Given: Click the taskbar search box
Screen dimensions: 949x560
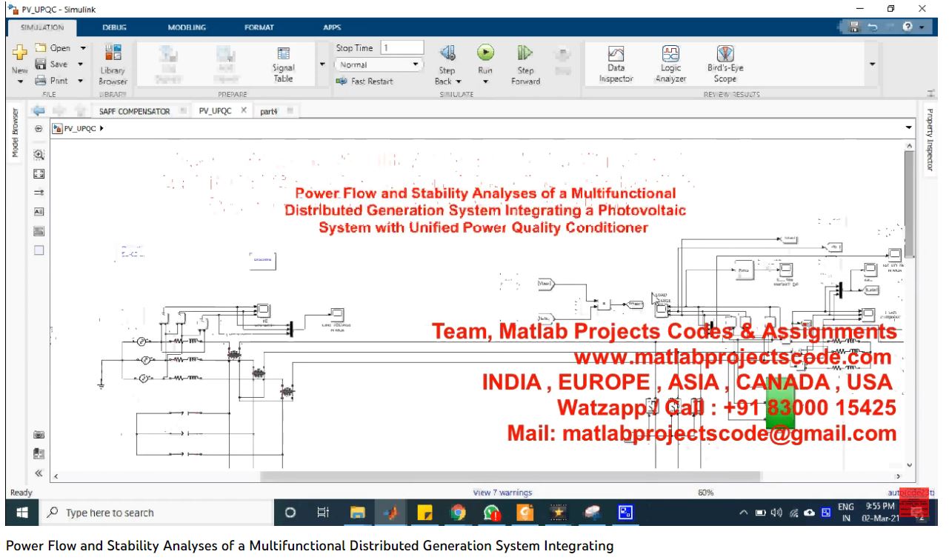Looking at the screenshot, I should (155, 512).
